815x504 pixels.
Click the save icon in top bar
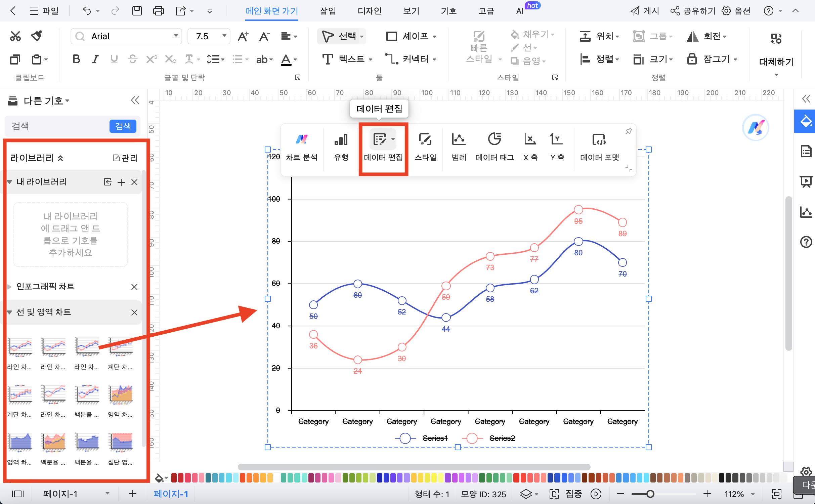click(x=137, y=11)
